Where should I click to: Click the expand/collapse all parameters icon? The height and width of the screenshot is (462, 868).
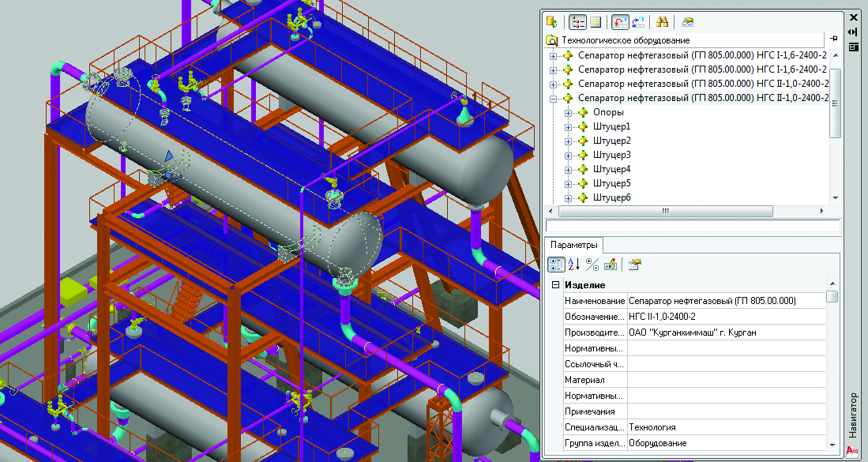(x=592, y=264)
